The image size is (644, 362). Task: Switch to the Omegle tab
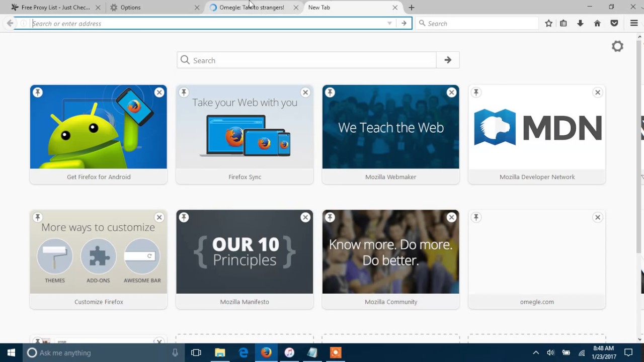[252, 8]
